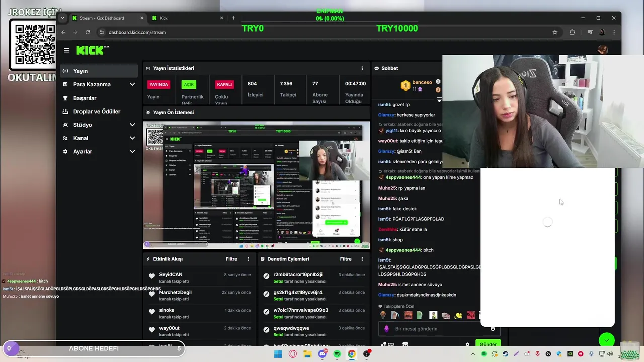Open Denetim Eylemleri three-dot options

[x=362, y=259]
